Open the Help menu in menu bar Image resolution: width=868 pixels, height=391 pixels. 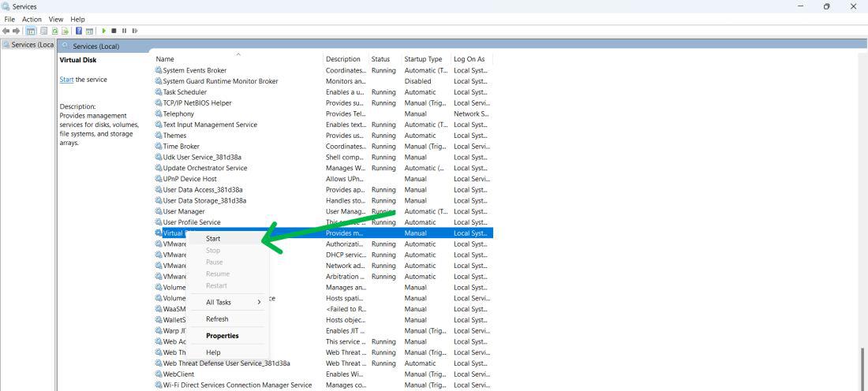click(77, 20)
